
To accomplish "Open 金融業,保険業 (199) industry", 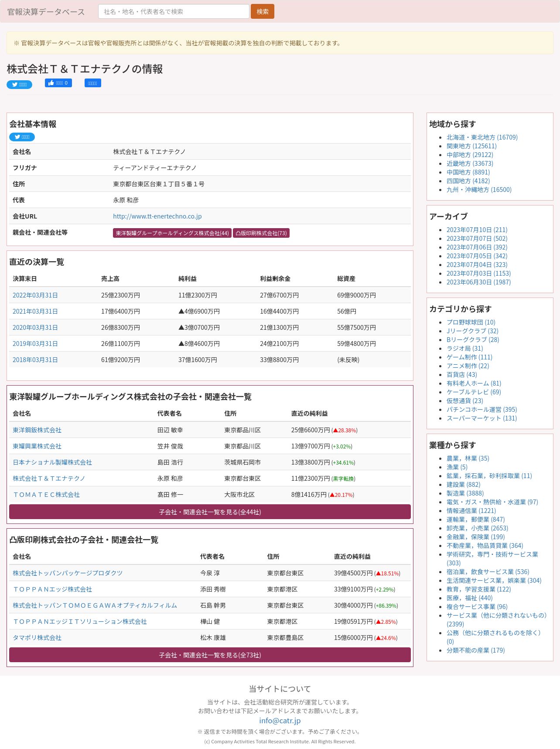I will tap(475, 537).
